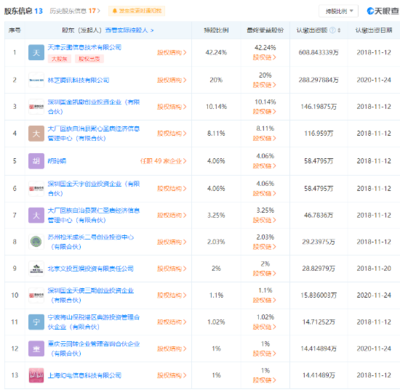
Task: Expand 股权结构 for row 3
Action: (172, 107)
